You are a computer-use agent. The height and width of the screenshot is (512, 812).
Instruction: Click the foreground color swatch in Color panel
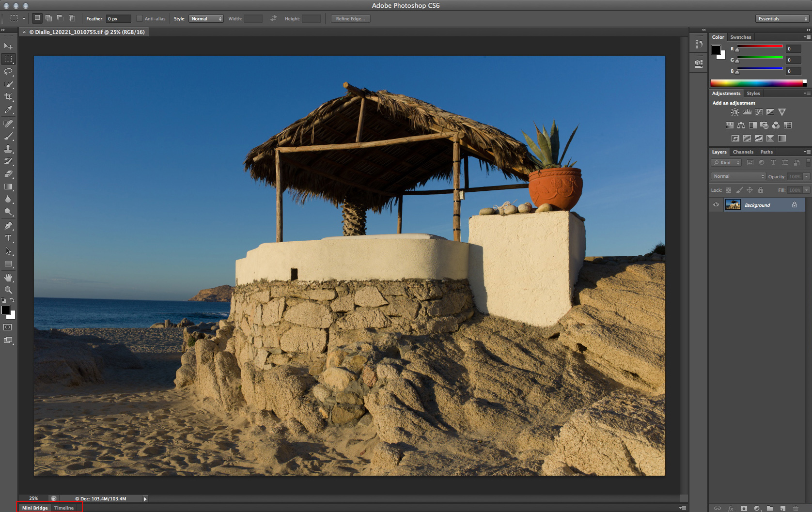[716, 49]
